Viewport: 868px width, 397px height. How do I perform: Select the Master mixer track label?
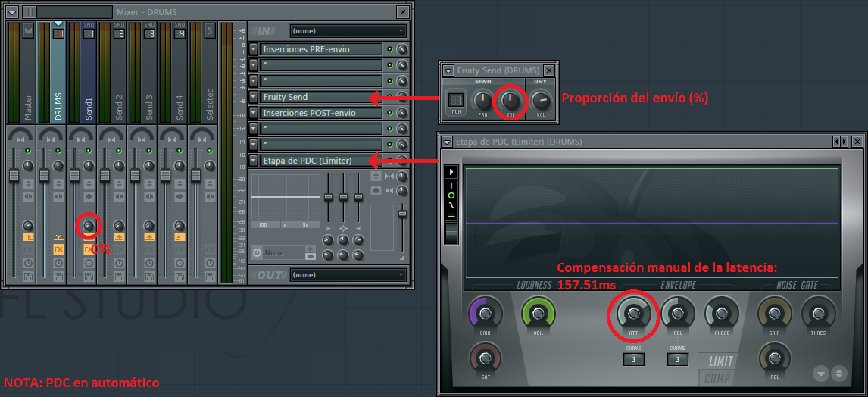coord(28,108)
